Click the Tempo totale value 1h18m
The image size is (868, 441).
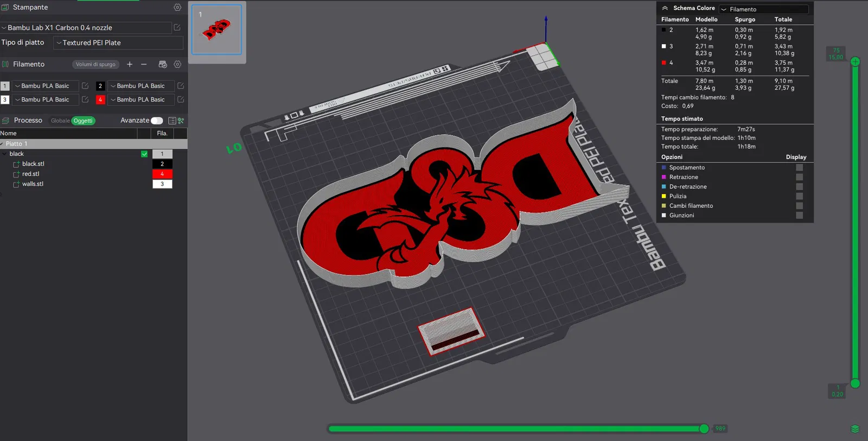746,147
